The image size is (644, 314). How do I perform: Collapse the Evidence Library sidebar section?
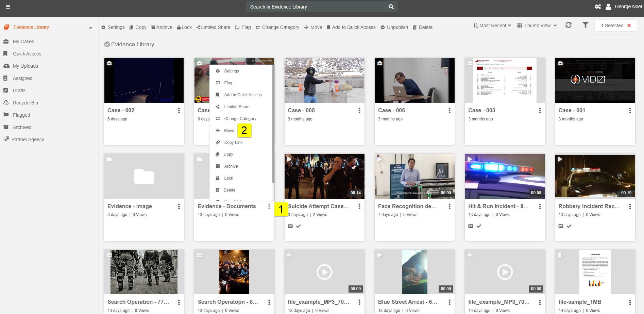tap(90, 28)
